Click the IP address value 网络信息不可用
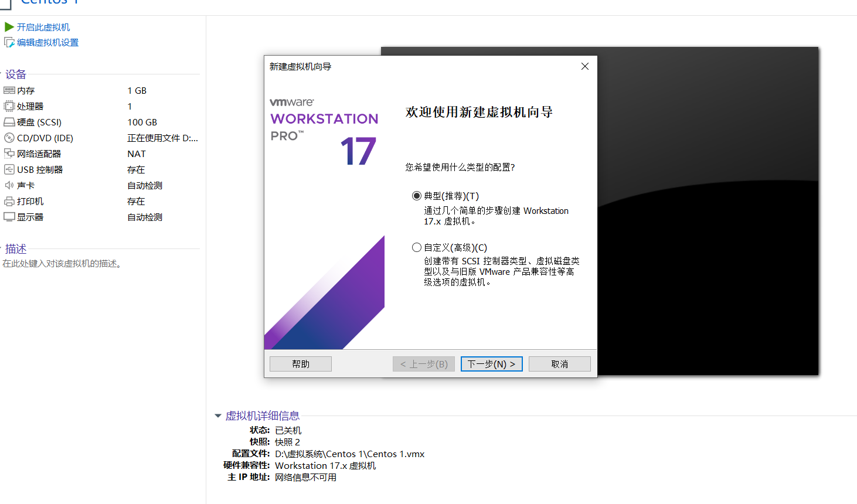Image resolution: width=857 pixels, height=504 pixels. [x=305, y=477]
